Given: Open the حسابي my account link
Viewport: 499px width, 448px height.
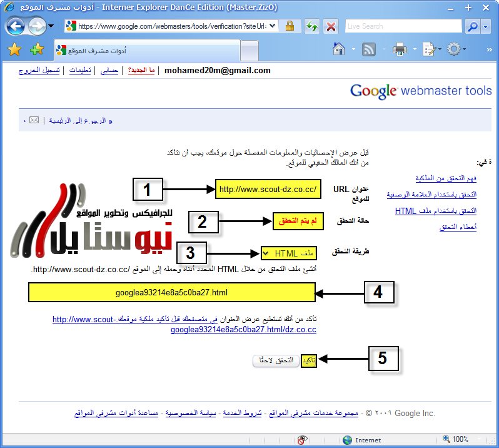Looking at the screenshot, I should point(109,70).
